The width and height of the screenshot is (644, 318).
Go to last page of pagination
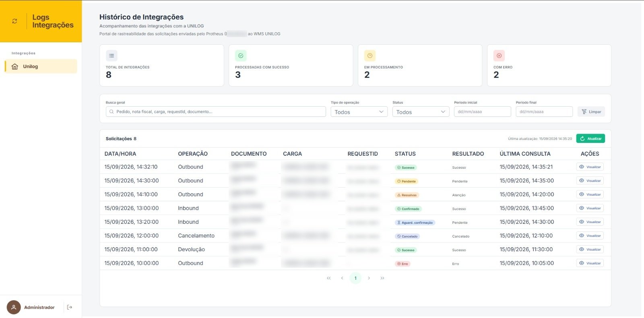pyautogui.click(x=382, y=278)
